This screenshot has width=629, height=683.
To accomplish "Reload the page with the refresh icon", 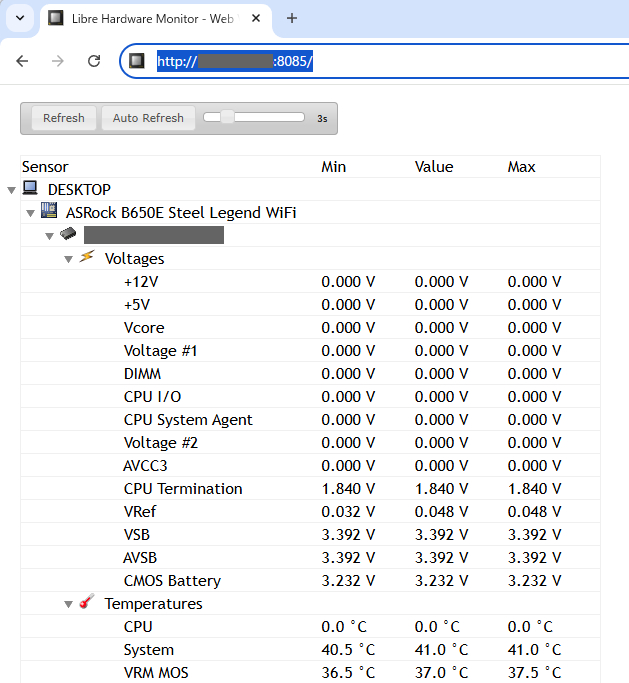I will (94, 61).
